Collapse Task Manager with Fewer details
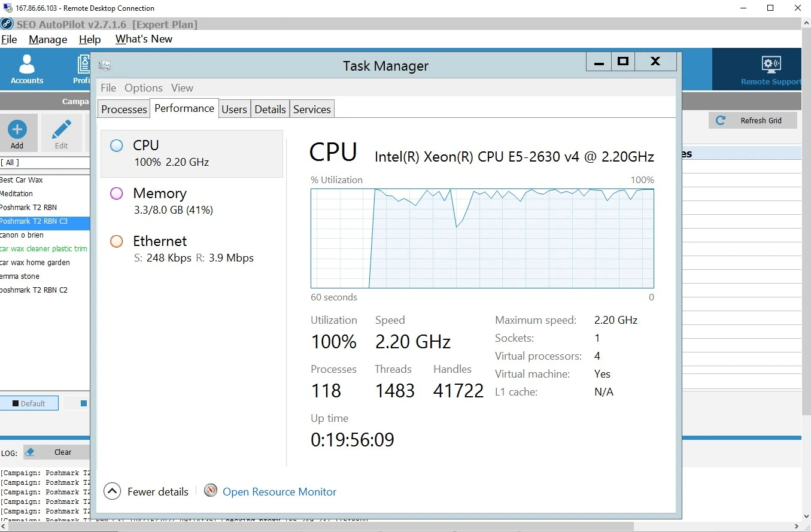Screen dimensions: 811x532 click(146, 492)
